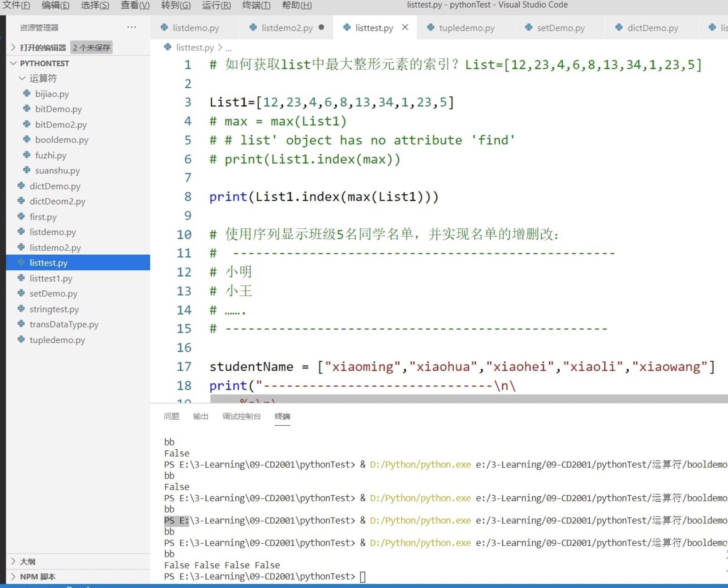Click the 2 个未保存 badge

pos(91,47)
